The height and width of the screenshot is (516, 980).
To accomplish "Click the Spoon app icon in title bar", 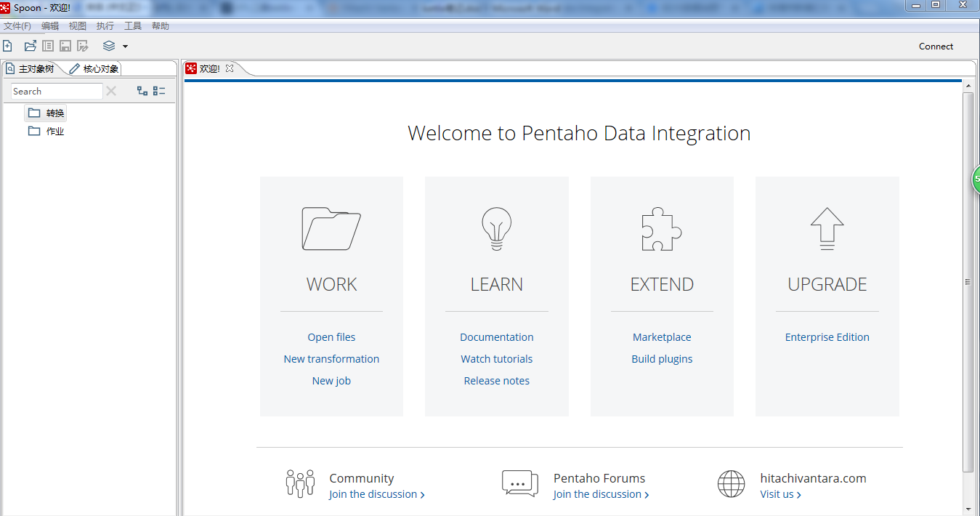I will pos(6,7).
